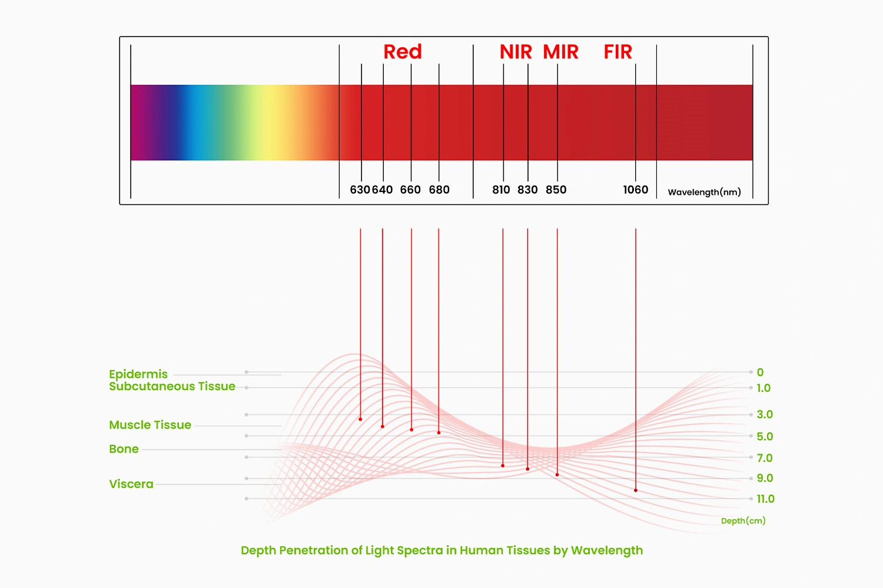Viewport: 883px width, 588px height.
Task: Select the MIR heading
Action: pos(560,52)
